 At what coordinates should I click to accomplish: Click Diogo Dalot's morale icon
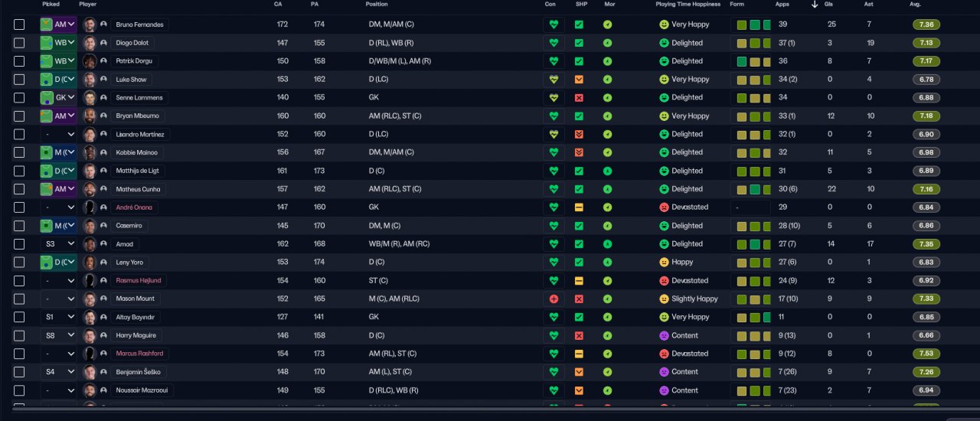[607, 43]
